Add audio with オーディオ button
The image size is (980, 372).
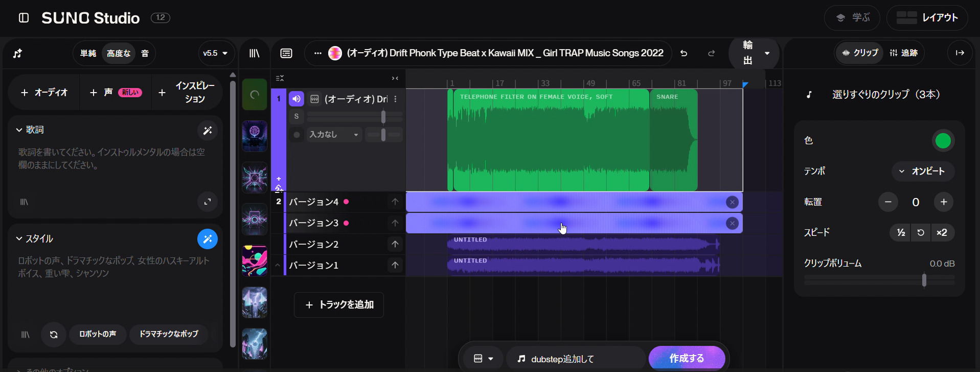44,93
